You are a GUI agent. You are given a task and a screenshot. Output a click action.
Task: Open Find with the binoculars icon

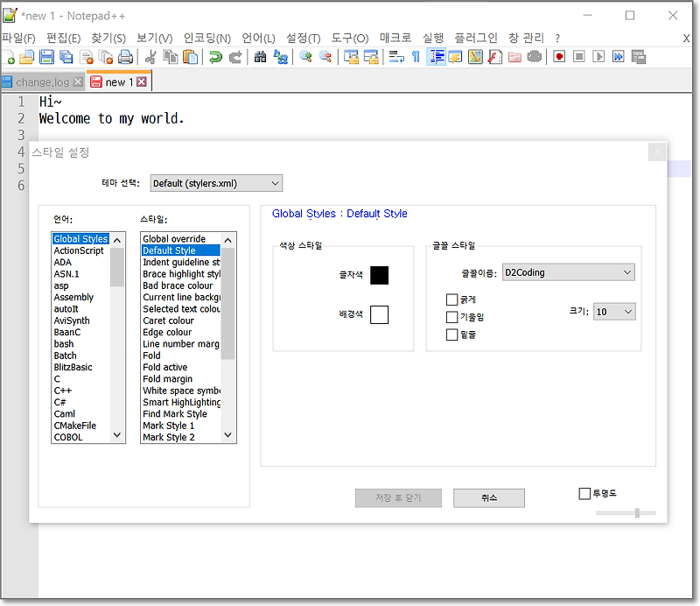click(260, 57)
